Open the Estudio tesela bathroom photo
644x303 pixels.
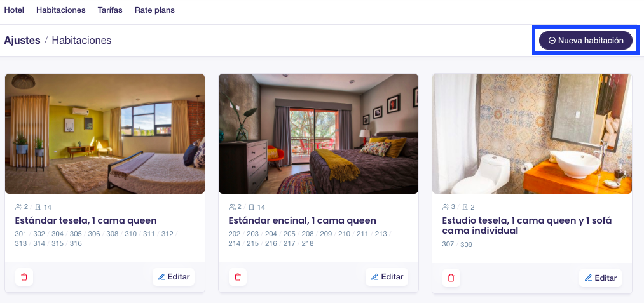(532, 133)
